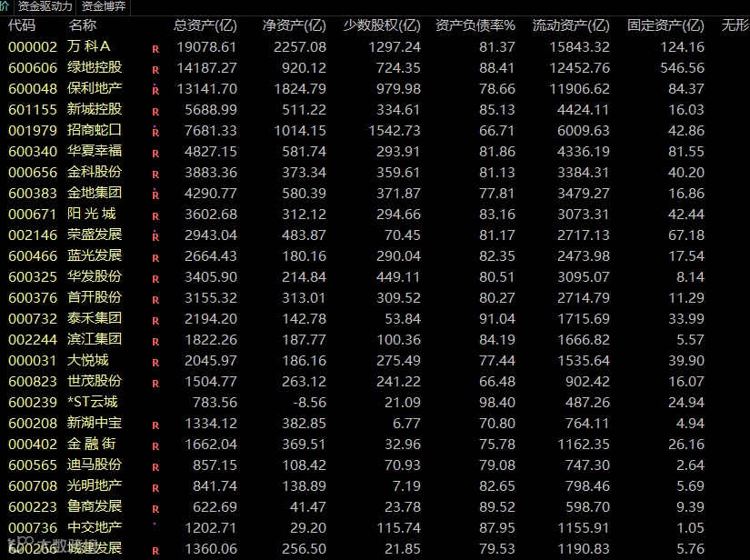Click the R marker beside 金融街
The width and height of the screenshot is (750, 560).
point(155,446)
